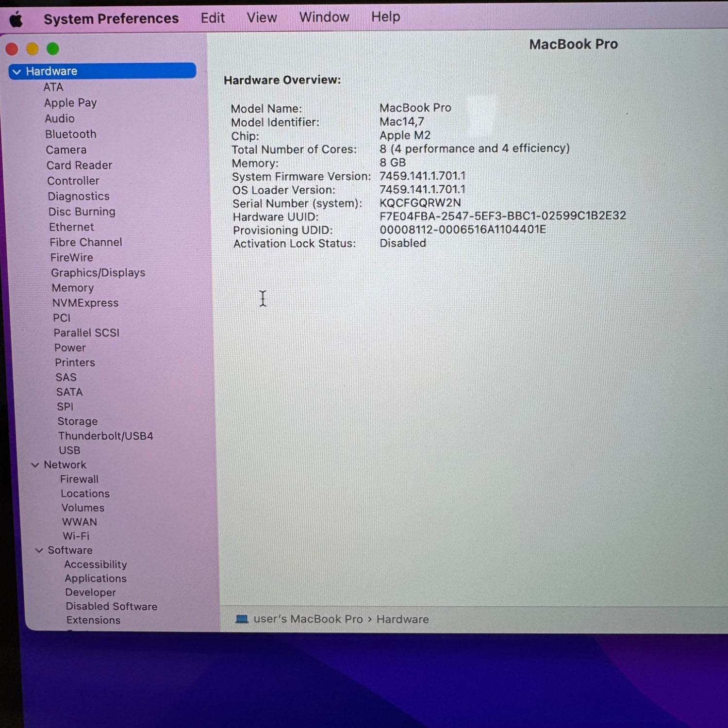The image size is (728, 728).
Task: Open the Apple menu logo
Action: 16,20
